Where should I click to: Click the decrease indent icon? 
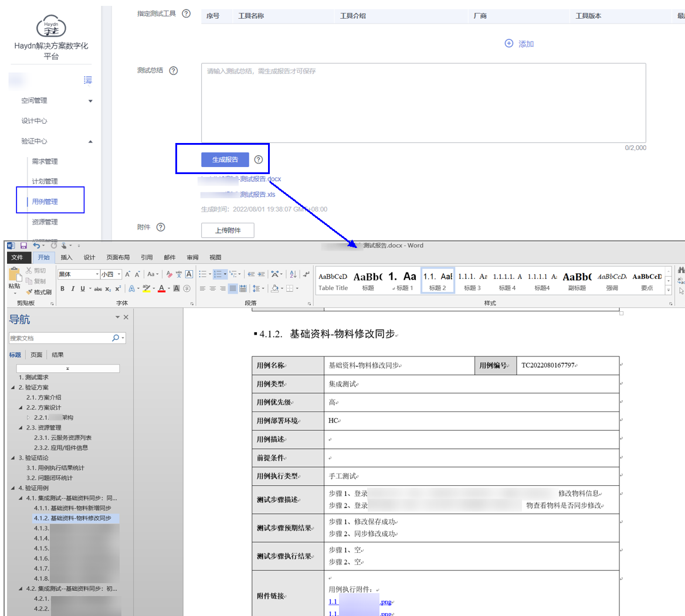coord(251,274)
